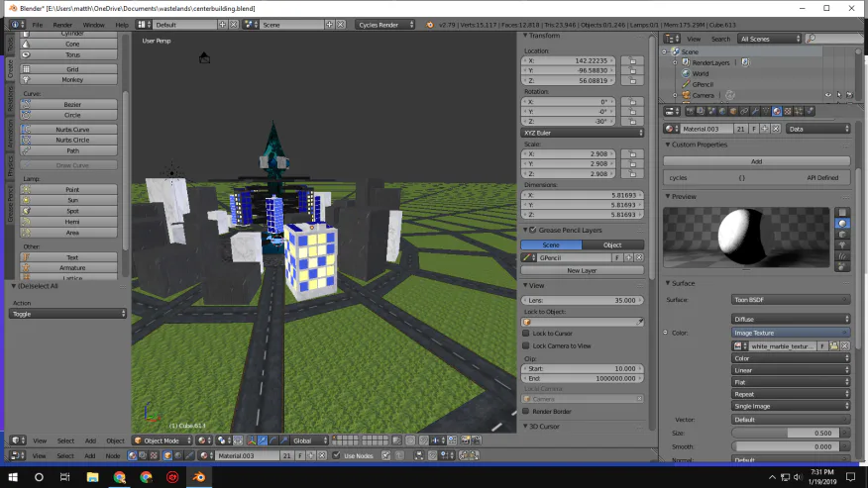Screen dimensions: 868x488
Task: Open Constraints properties tab icon
Action: (744, 111)
